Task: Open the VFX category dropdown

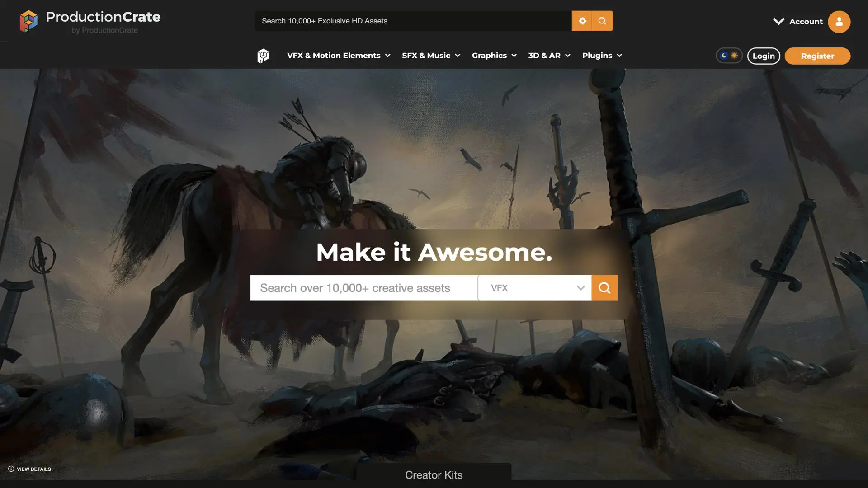Action: (534, 288)
